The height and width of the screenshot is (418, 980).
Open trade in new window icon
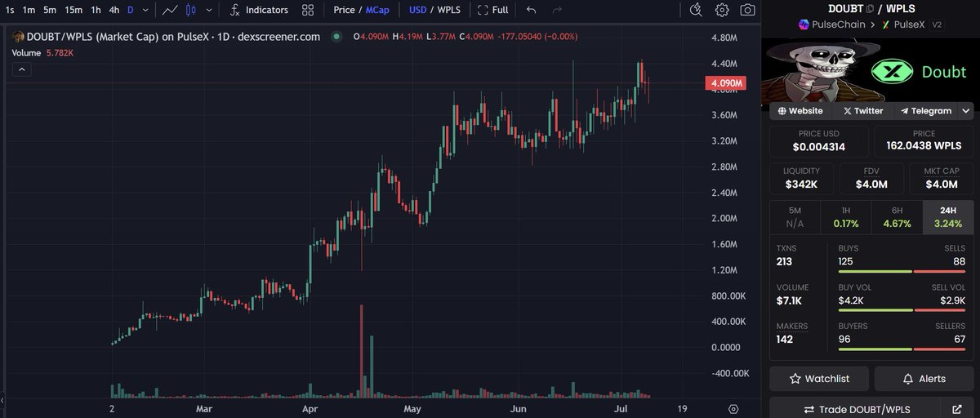[x=957, y=408]
